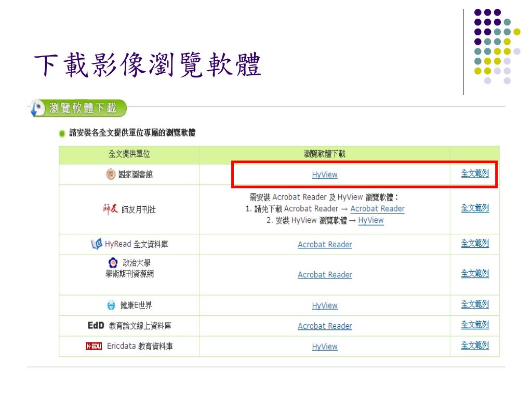
Task: Open 全文範例 link for EdD row
Action: (x=475, y=325)
